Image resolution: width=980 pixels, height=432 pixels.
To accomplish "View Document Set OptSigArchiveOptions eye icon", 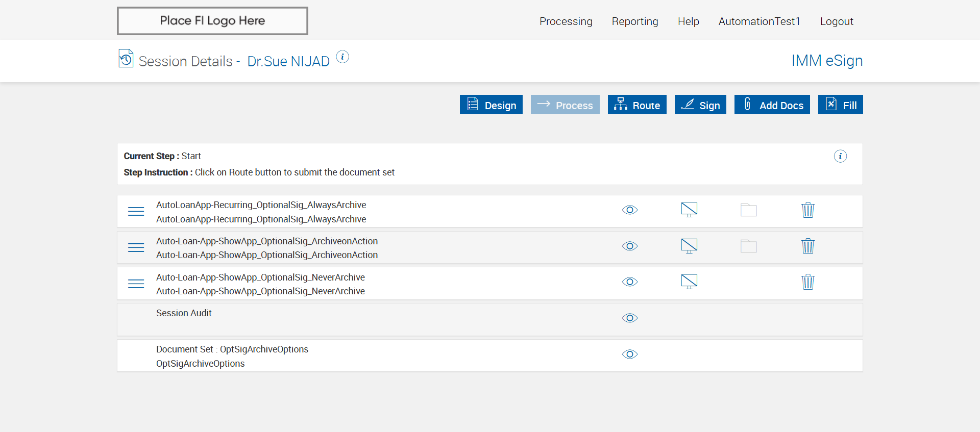I will pos(630,354).
